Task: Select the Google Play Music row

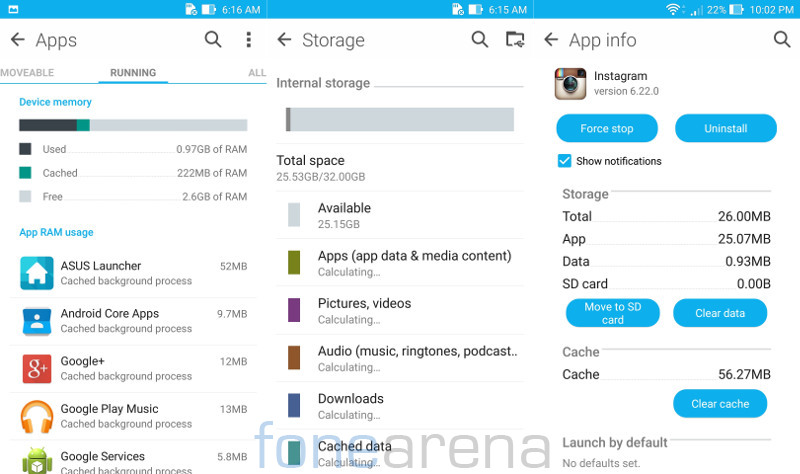Action: point(133,416)
